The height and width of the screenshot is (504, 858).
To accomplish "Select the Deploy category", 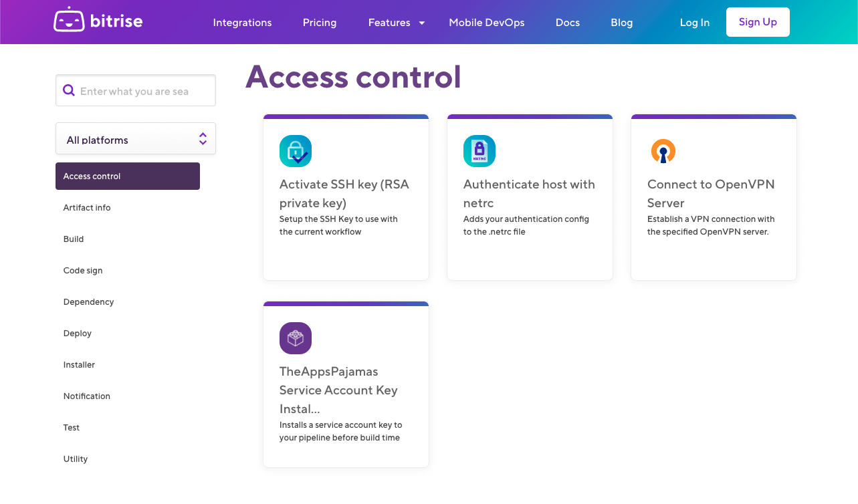I will point(78,333).
